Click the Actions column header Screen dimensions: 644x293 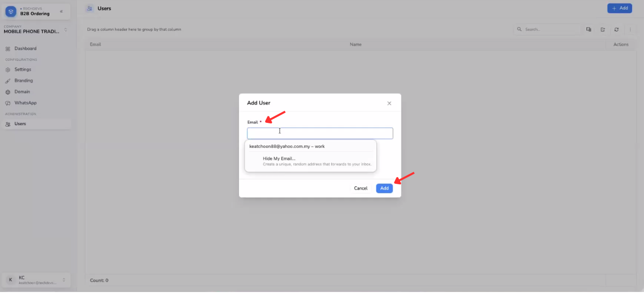[621, 44]
